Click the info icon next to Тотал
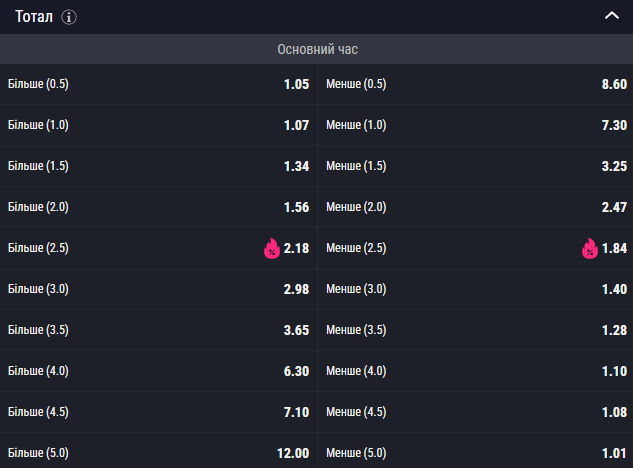The width and height of the screenshot is (633, 468). pos(68,18)
